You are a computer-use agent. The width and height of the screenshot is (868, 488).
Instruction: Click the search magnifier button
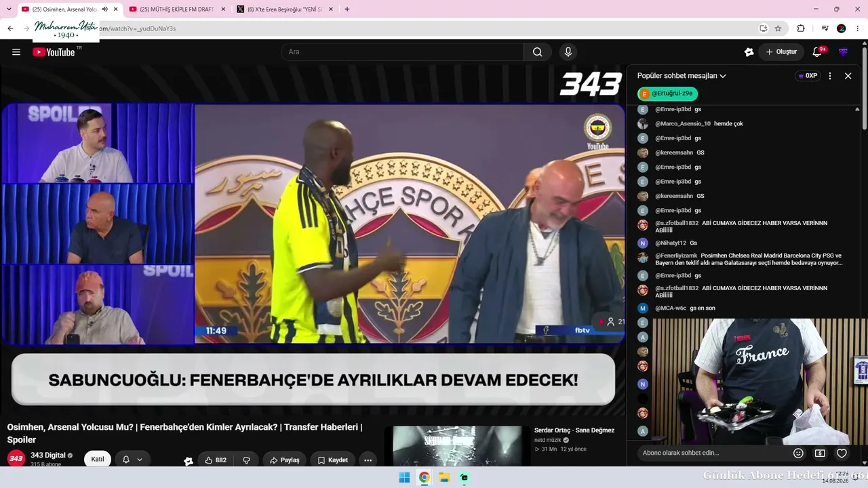point(538,52)
